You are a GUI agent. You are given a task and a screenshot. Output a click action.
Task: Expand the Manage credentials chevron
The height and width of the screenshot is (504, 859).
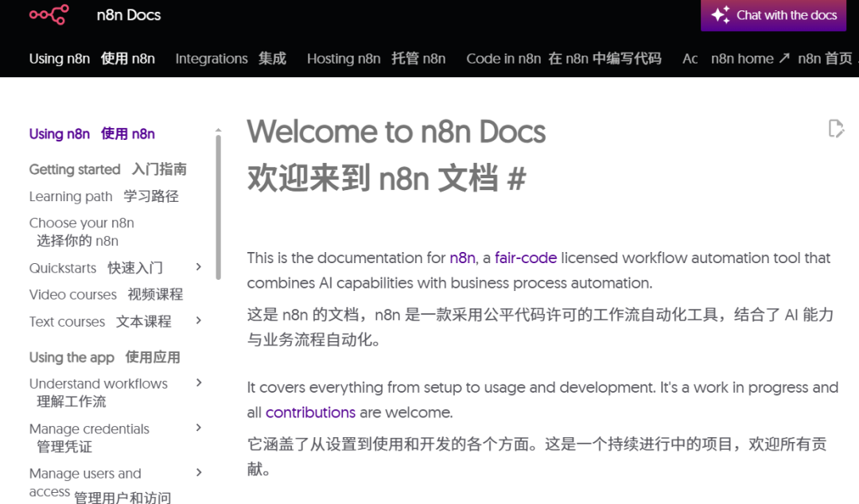(199, 428)
